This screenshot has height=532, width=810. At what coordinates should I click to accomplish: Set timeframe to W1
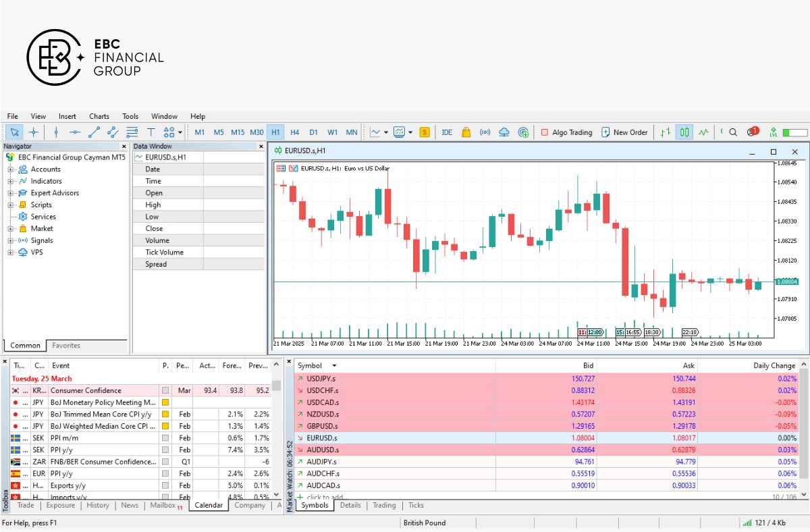point(333,132)
